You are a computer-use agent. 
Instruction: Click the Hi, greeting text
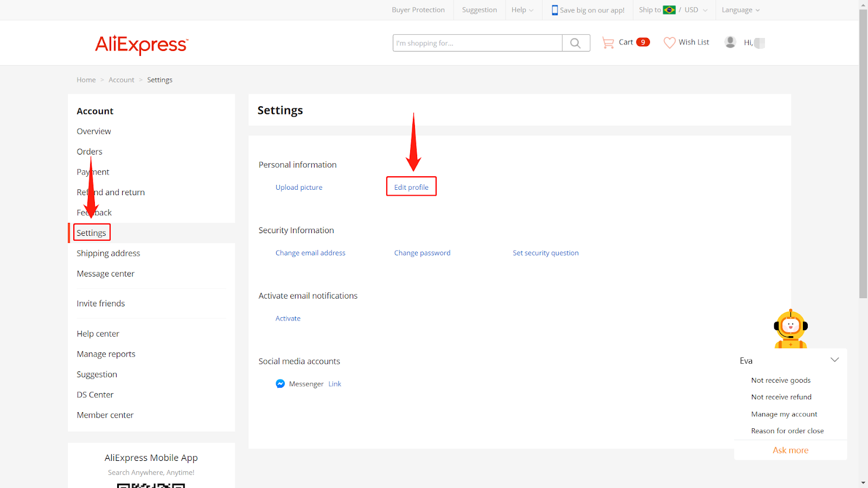[748, 43]
